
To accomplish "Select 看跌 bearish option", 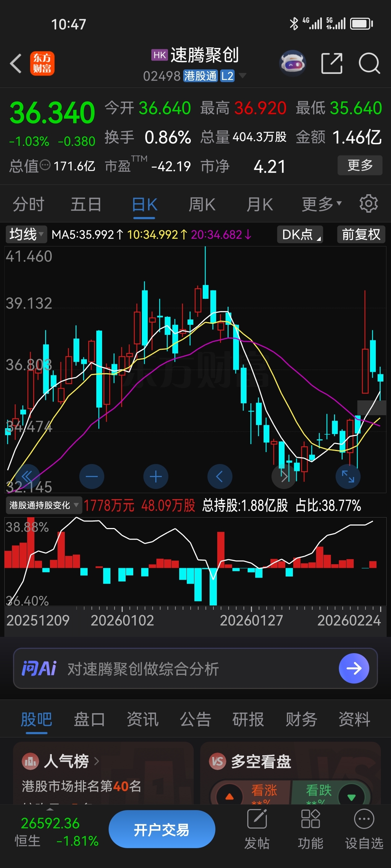I will tap(319, 791).
